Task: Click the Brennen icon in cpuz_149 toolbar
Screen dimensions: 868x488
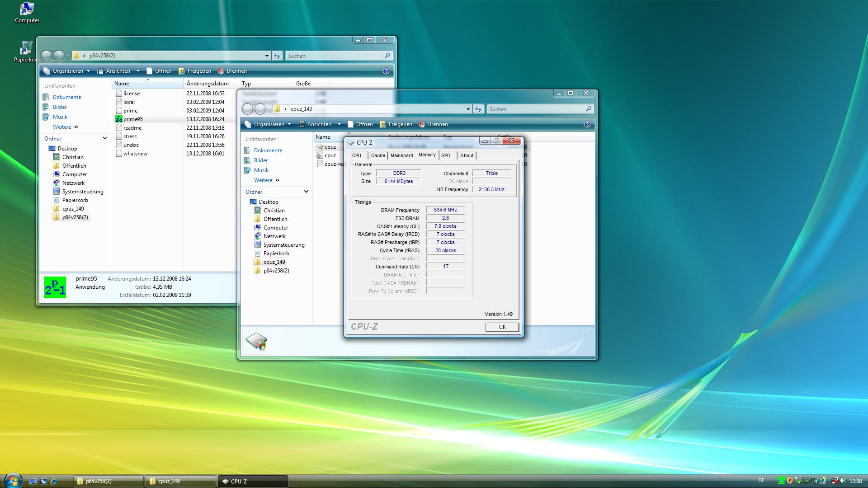Action: (x=422, y=124)
